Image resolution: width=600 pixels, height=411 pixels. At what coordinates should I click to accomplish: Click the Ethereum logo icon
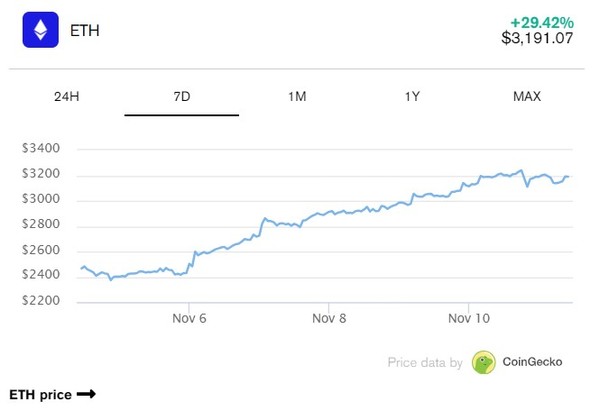(41, 30)
